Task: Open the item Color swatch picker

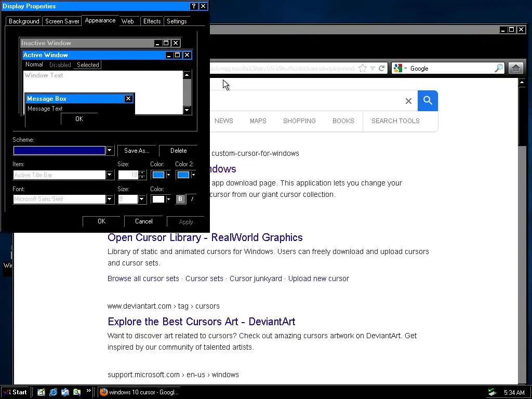Action: [161, 175]
